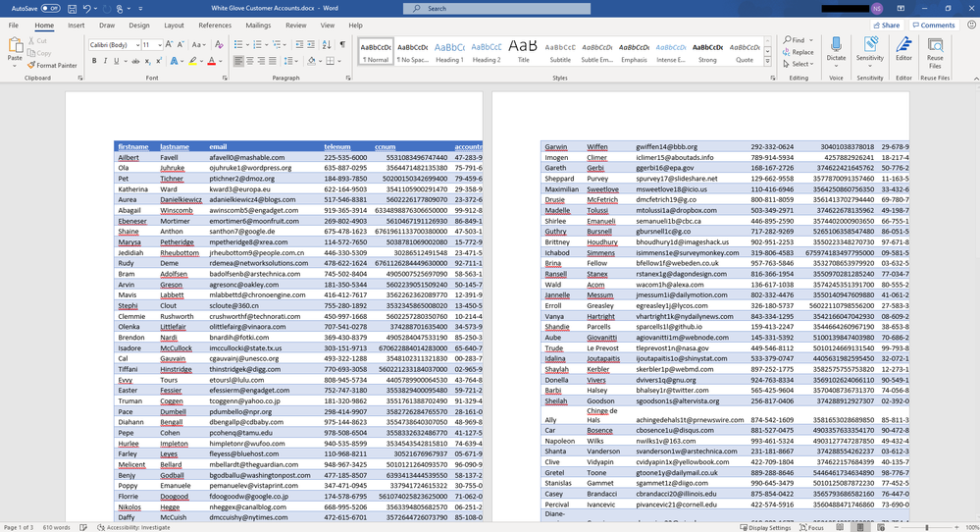Apply strikethrough formatting

(135, 61)
